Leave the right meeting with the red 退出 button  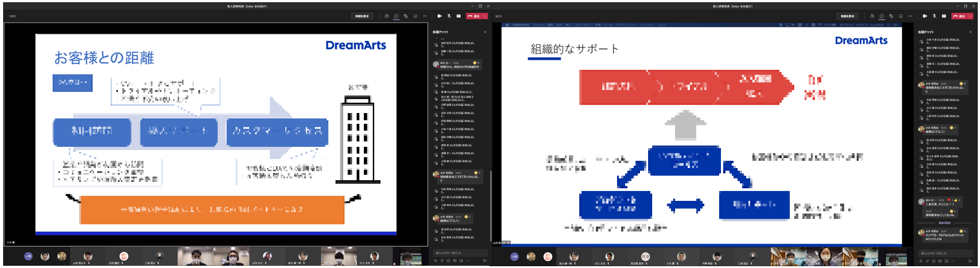pyautogui.click(x=959, y=16)
